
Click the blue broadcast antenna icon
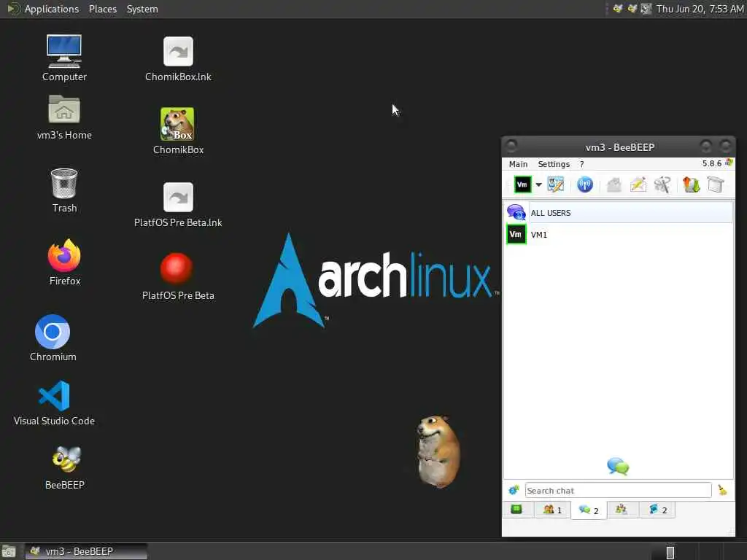584,184
